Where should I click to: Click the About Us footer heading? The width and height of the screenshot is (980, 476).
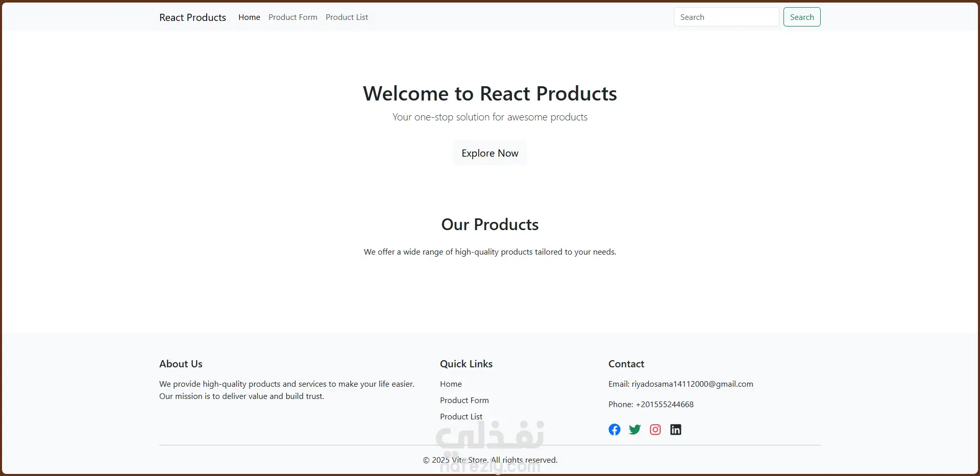pyautogui.click(x=181, y=364)
